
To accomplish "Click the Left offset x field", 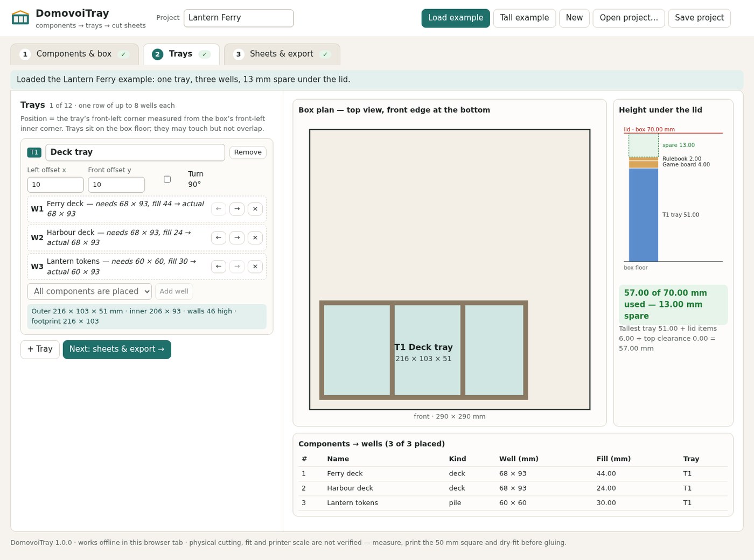I will coord(55,185).
